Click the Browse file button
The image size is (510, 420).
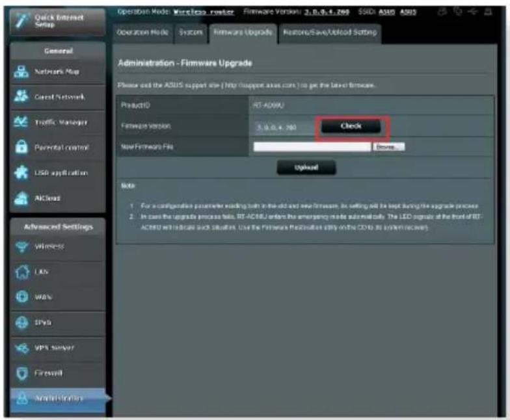(x=389, y=147)
